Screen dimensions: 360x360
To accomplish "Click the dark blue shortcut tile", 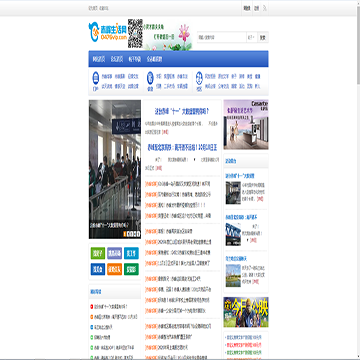I will click(x=98, y=269).
